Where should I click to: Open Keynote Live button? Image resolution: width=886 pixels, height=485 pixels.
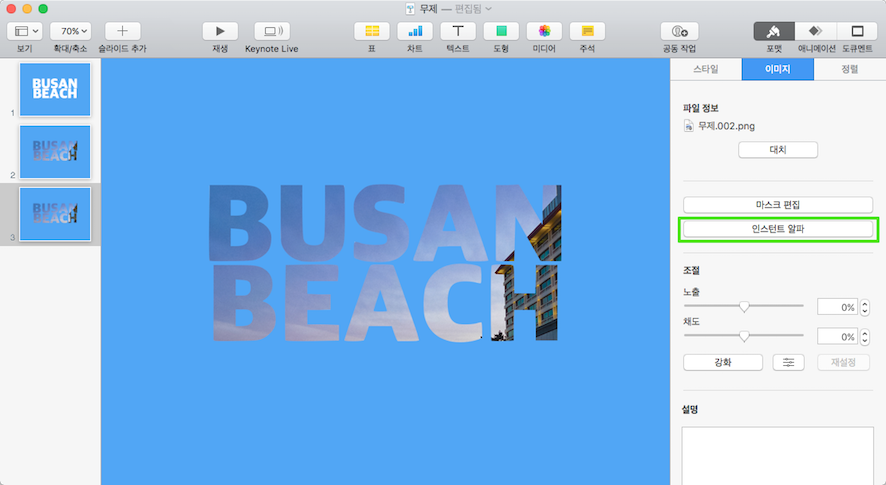(x=272, y=31)
